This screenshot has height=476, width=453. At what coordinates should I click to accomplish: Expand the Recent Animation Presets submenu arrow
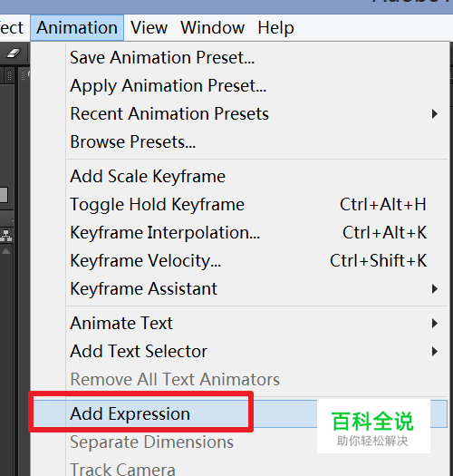pyautogui.click(x=435, y=114)
